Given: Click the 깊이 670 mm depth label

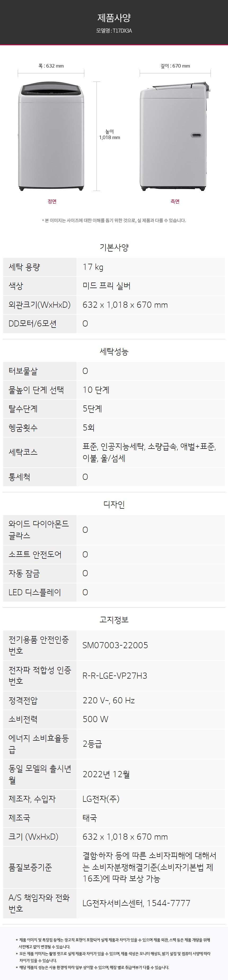Looking at the screenshot, I should [175, 66].
